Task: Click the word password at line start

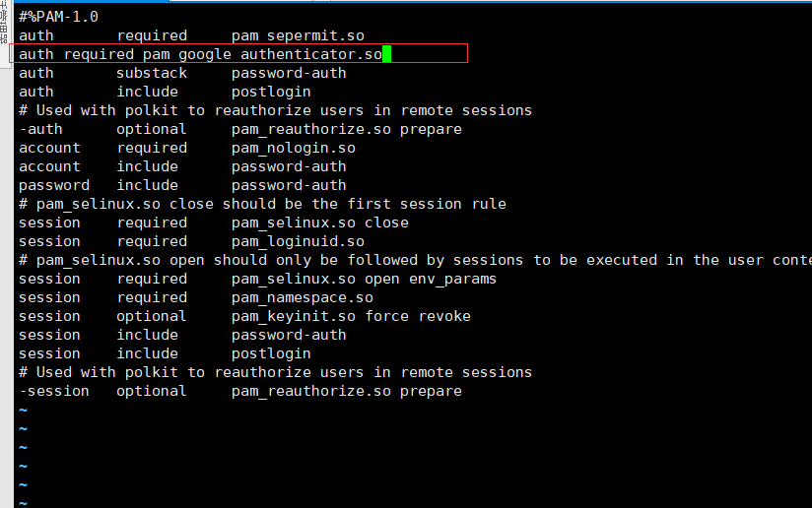Action: (54, 185)
